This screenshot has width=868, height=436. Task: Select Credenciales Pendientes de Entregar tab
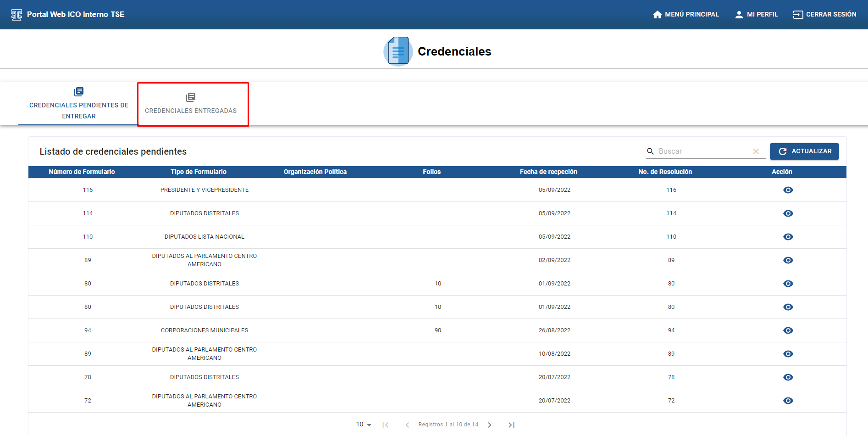tap(79, 105)
